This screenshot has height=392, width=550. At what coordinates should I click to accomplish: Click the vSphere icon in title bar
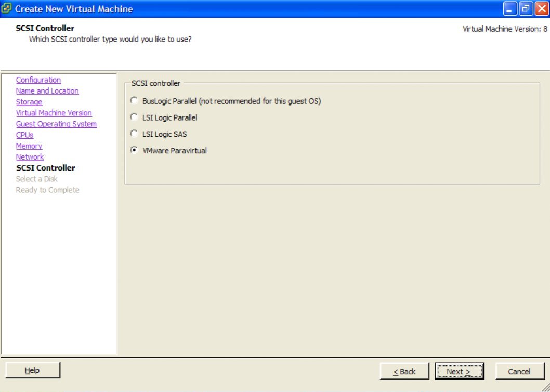click(7, 8)
